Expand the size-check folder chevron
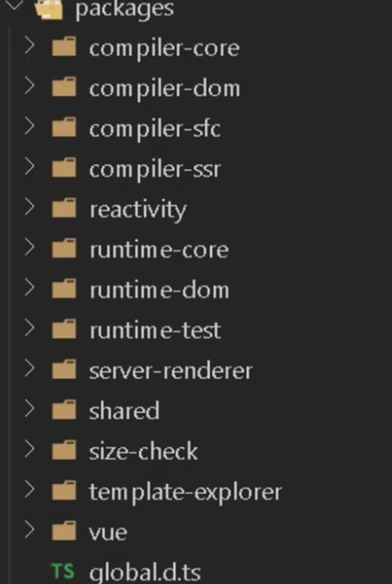 29,449
